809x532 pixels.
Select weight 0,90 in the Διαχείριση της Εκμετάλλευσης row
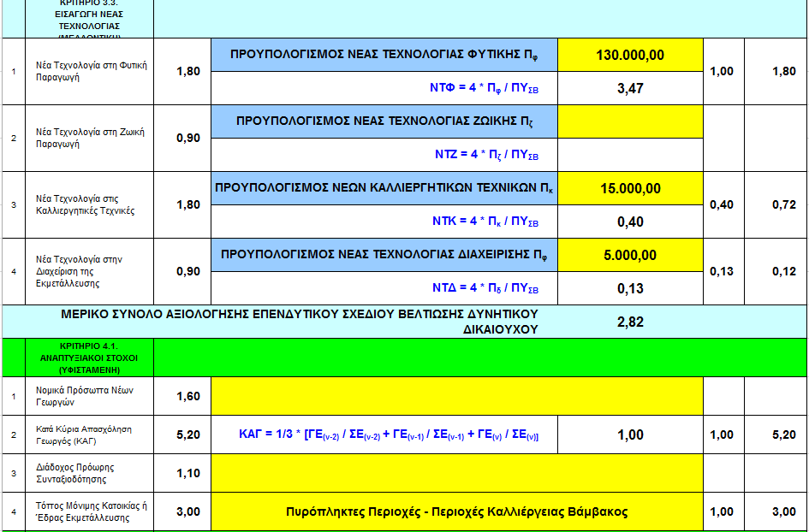188,271
